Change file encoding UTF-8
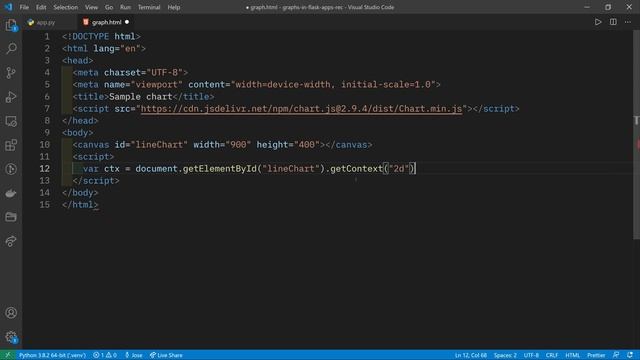640x360 pixels. tap(531, 355)
